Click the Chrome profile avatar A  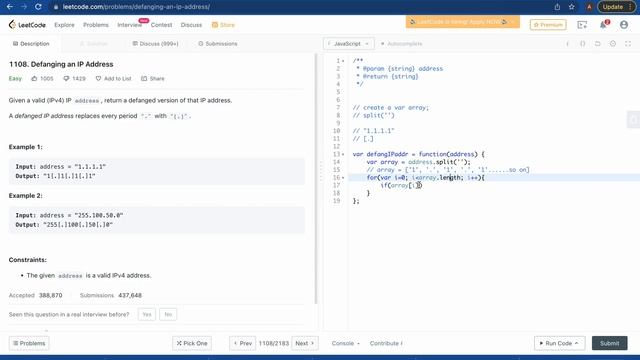click(x=589, y=7)
